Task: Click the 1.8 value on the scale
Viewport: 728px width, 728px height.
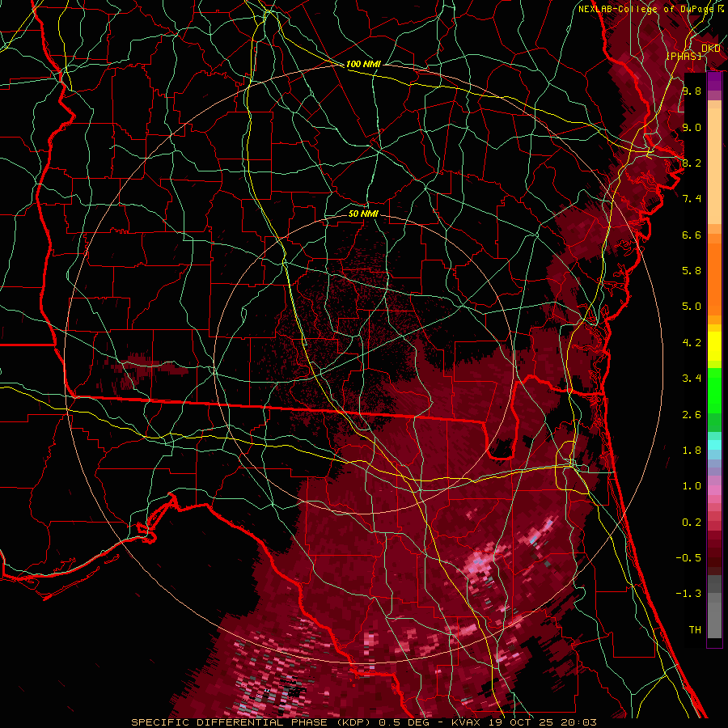Action: click(692, 451)
